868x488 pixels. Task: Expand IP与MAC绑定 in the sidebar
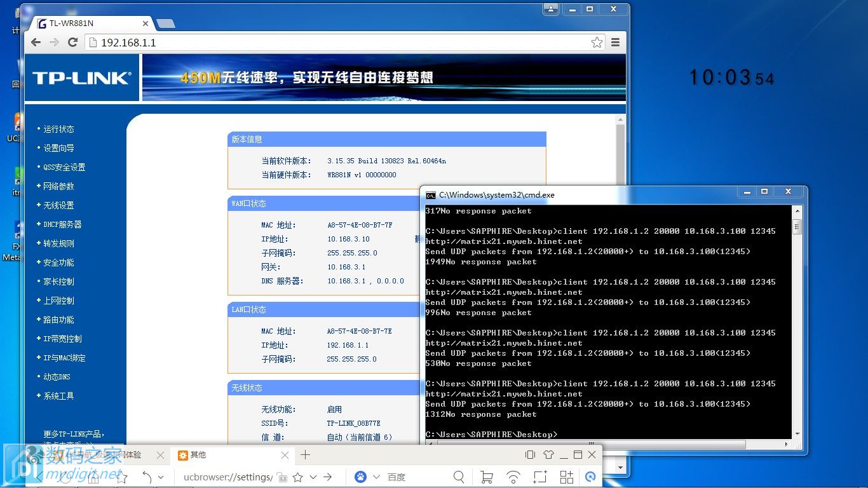(x=64, y=358)
